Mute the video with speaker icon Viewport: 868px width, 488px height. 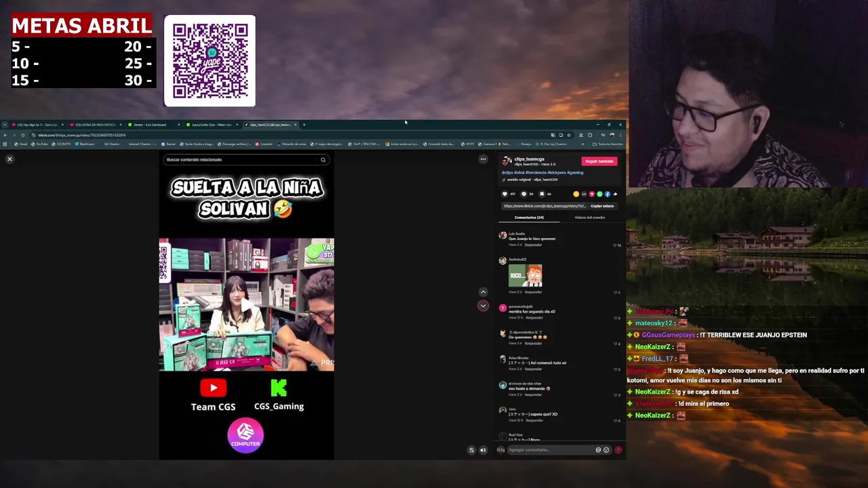[483, 450]
